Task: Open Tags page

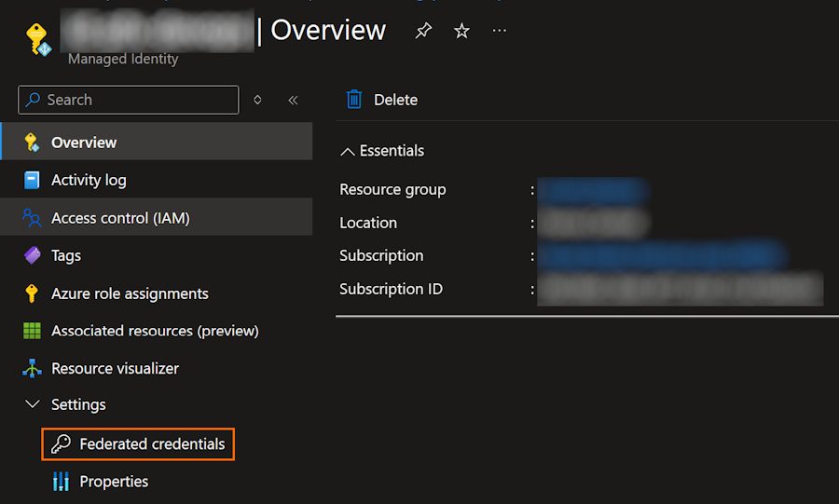Action: pyautogui.click(x=157, y=255)
